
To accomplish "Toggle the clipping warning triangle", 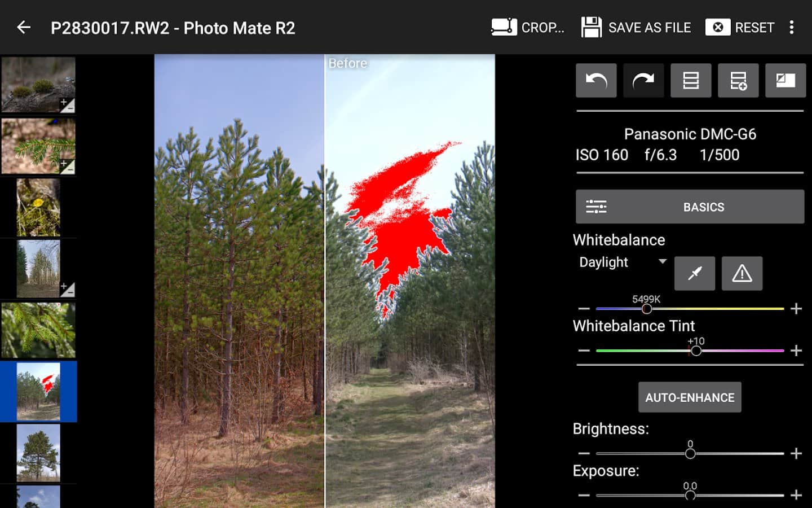I will coord(742,273).
